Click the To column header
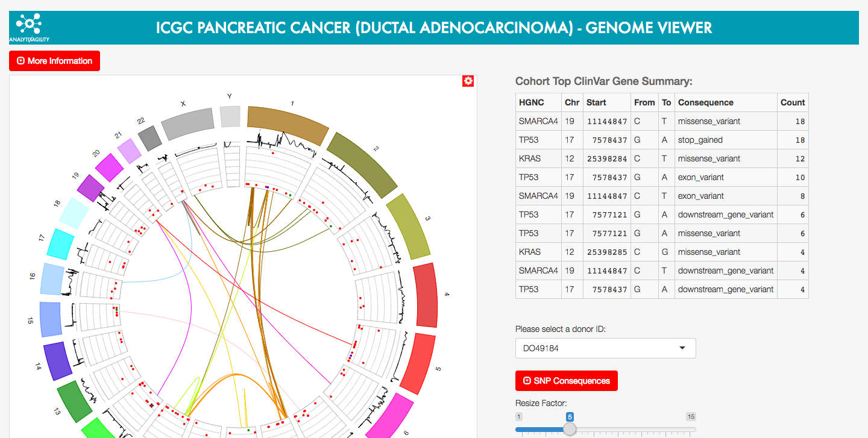Image resolution: width=868 pixels, height=438 pixels. coord(666,102)
